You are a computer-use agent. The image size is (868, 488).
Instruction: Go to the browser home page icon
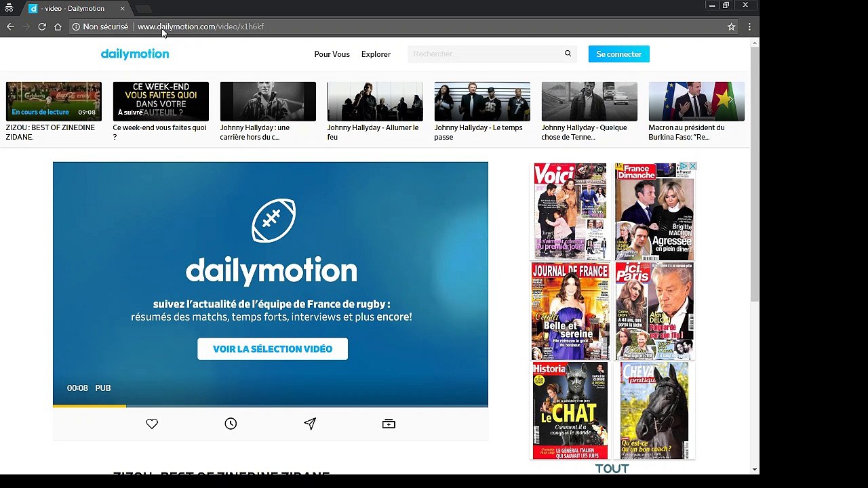[x=58, y=26]
